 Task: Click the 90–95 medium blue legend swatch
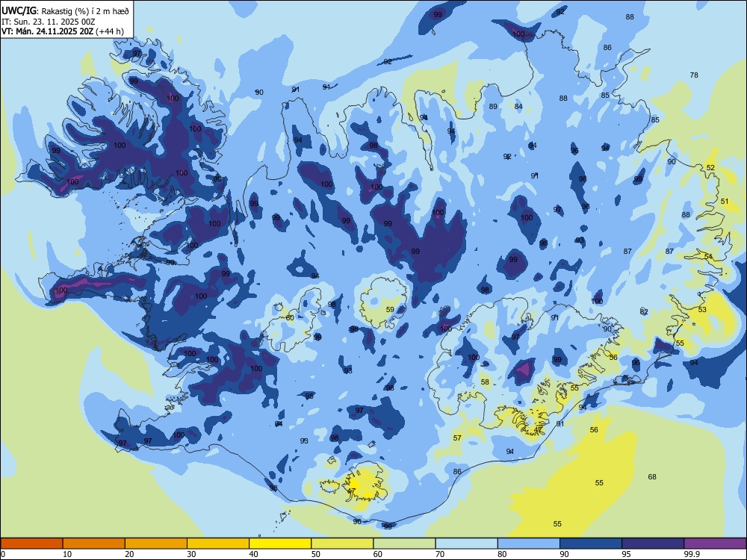tap(591, 544)
